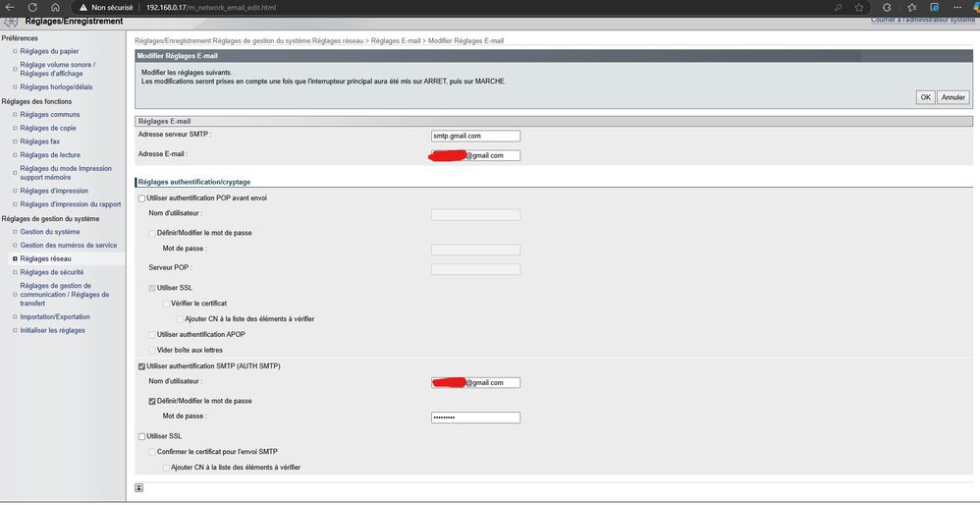Toggle Confirmer le certificat pour l'envoi SMTP
This screenshot has width=980, height=505.
pos(152,452)
